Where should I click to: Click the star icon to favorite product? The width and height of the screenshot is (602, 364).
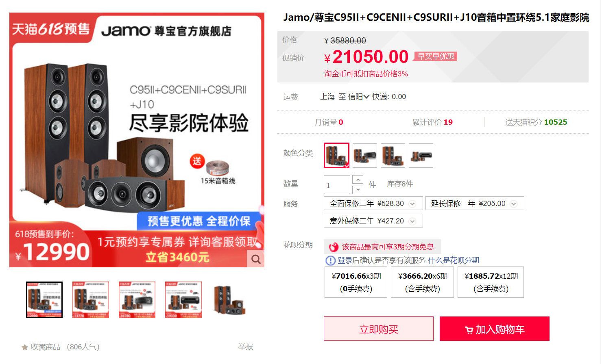coord(25,347)
